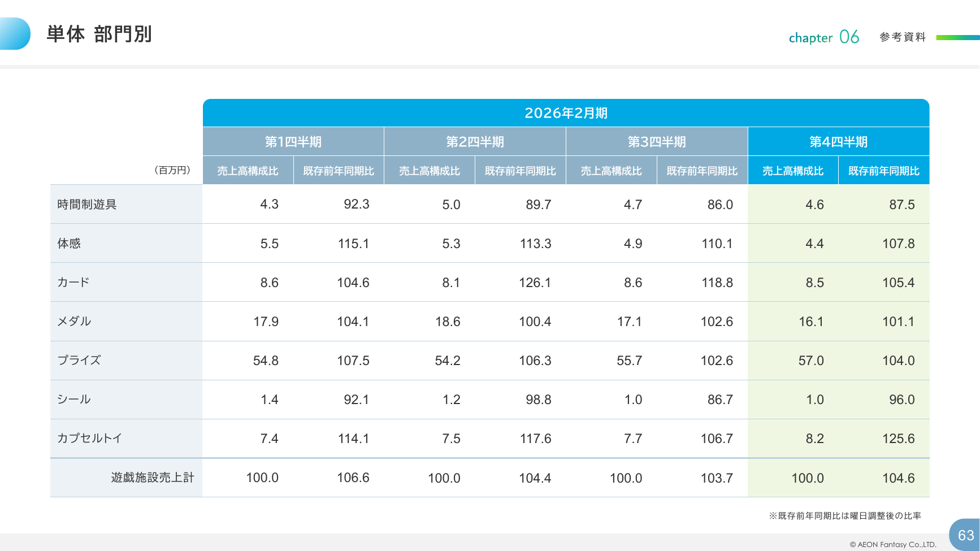This screenshot has height=551, width=980.
Task: Click the カプセルトイ value 117.6
Action: (535, 439)
